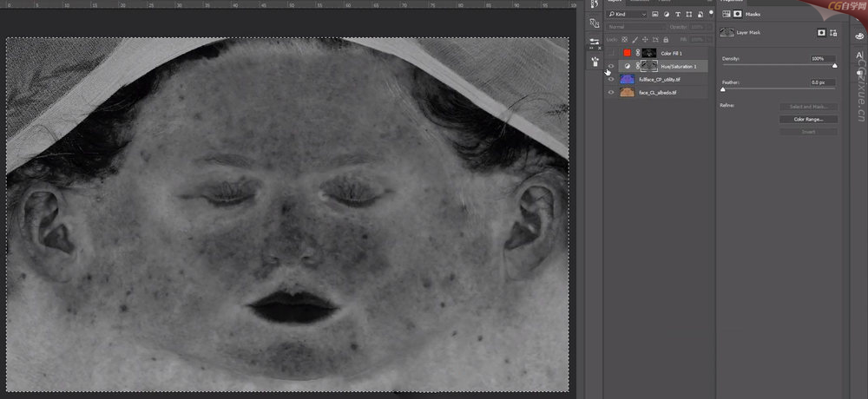Click the mask link icon on Hue/Saturation 1

click(x=637, y=66)
